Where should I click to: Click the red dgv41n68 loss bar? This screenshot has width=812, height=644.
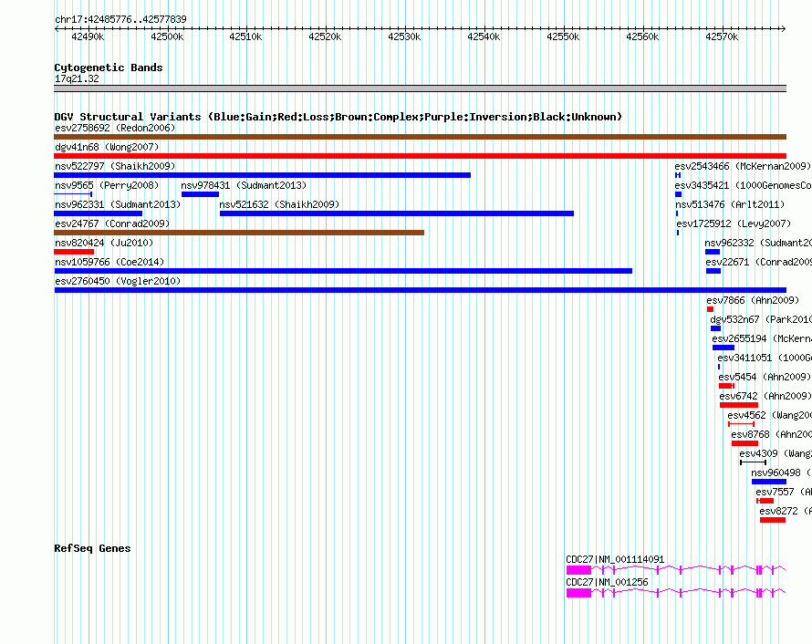tap(420, 156)
